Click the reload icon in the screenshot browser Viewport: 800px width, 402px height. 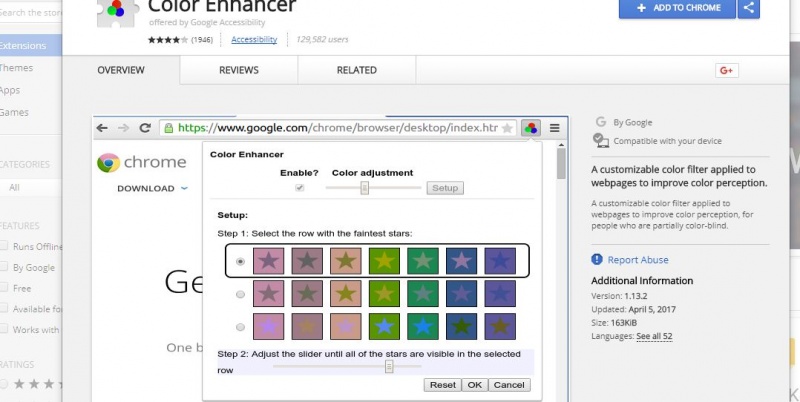point(145,128)
